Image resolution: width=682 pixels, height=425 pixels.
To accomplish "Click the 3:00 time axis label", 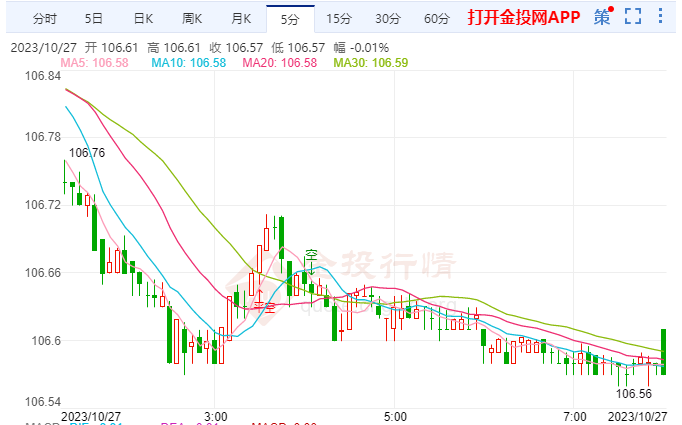I will 216,417.
